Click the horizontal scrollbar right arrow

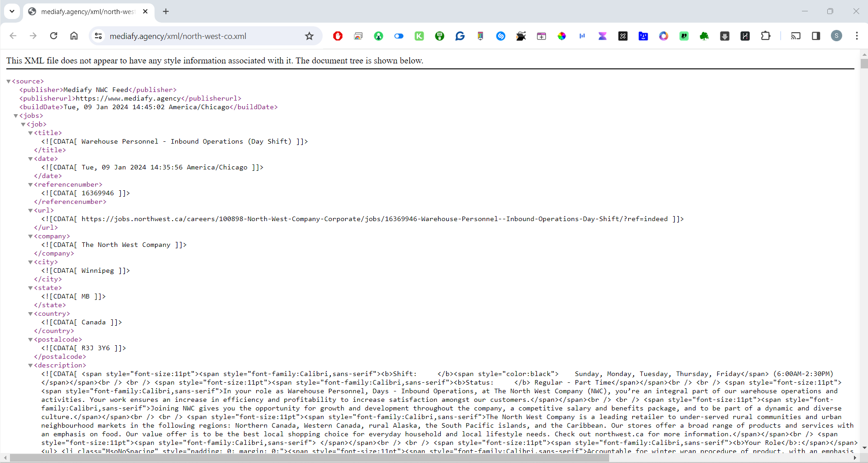855,458
